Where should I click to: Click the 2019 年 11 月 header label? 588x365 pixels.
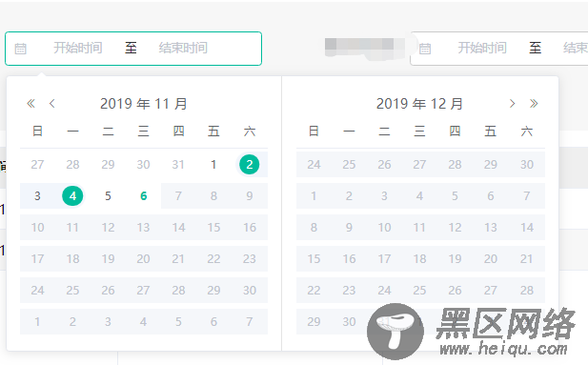(144, 104)
